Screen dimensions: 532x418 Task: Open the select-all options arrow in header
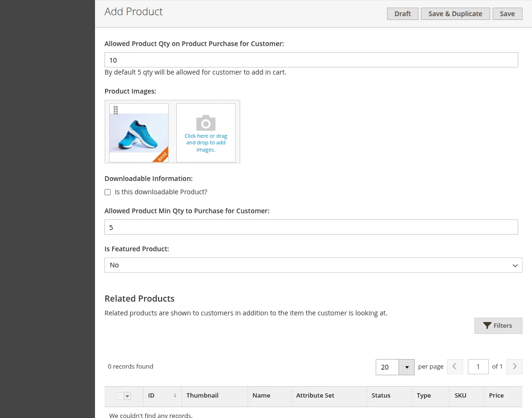point(127,396)
